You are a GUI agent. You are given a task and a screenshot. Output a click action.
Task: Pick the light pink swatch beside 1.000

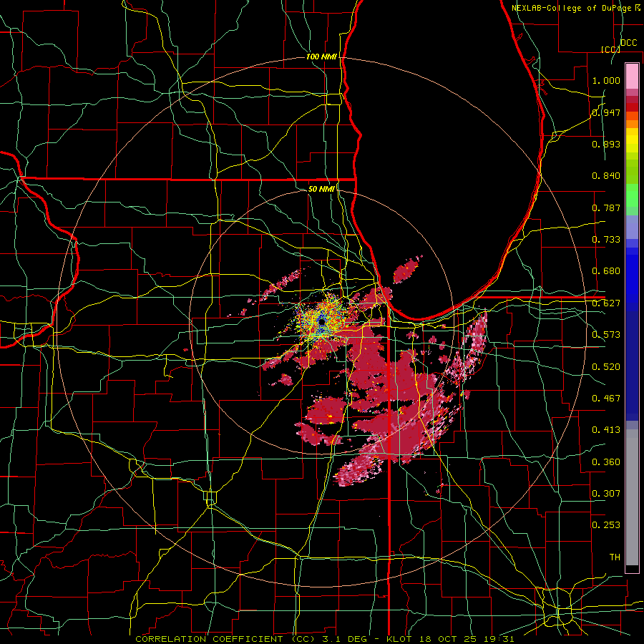click(632, 77)
